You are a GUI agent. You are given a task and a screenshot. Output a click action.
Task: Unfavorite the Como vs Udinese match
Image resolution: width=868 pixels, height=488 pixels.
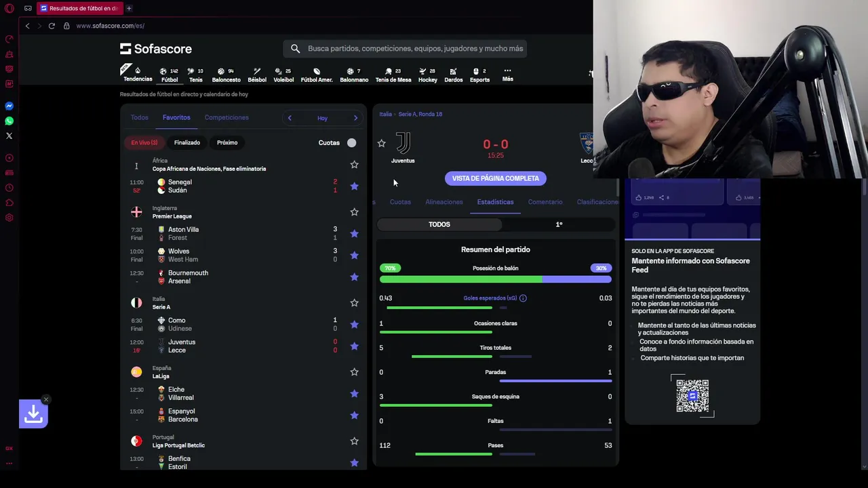[x=354, y=324]
